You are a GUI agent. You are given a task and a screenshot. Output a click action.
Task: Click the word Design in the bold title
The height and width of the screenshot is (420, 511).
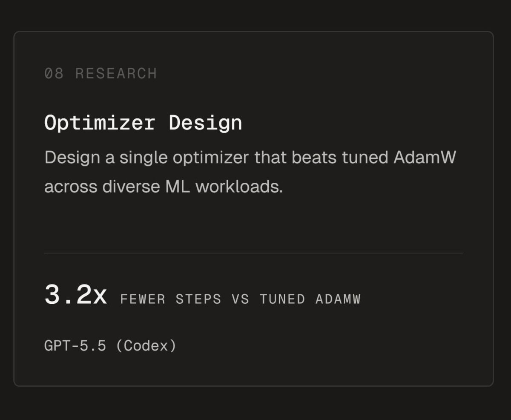coord(205,123)
